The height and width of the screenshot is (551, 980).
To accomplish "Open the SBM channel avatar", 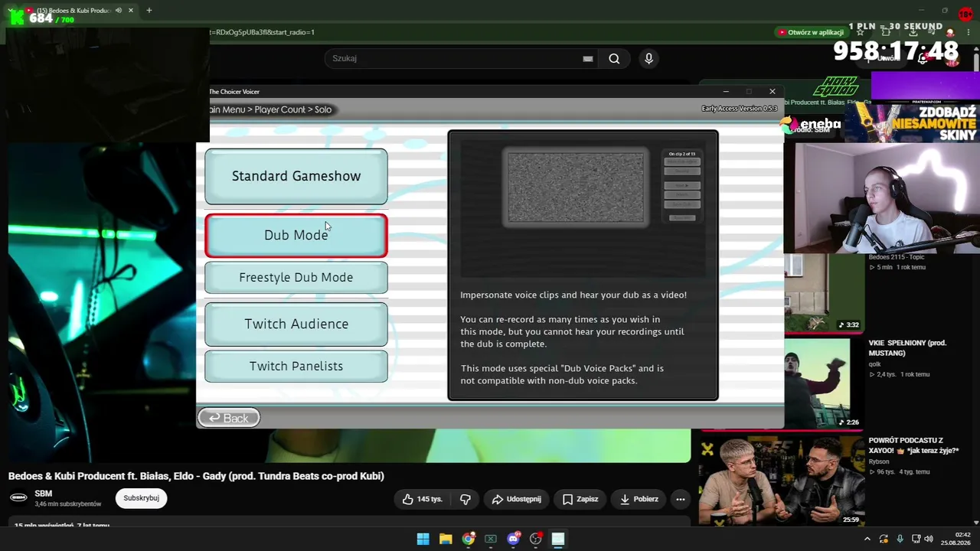I will (x=18, y=497).
